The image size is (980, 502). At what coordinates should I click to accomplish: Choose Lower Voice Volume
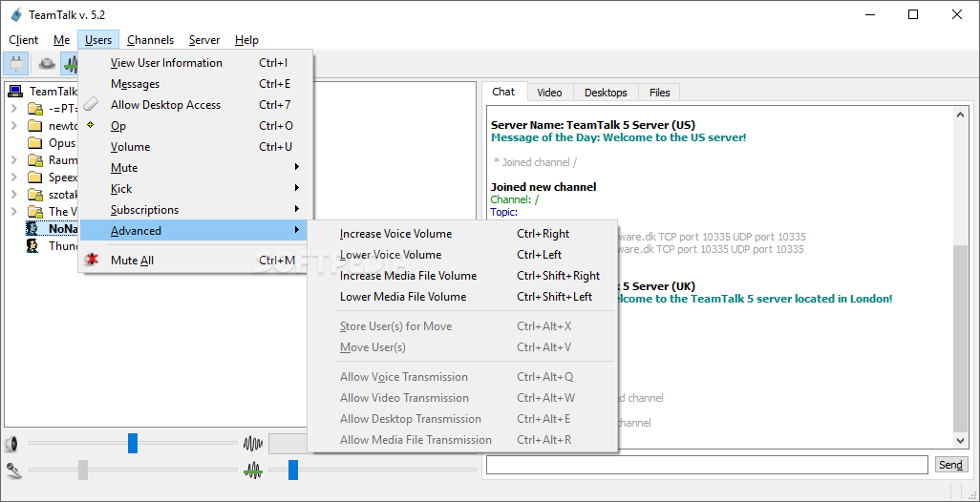click(x=462, y=255)
